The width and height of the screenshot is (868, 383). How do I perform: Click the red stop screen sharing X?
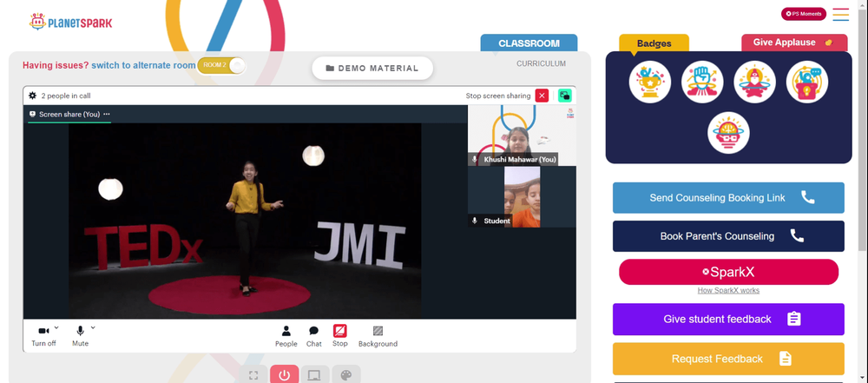(x=542, y=96)
